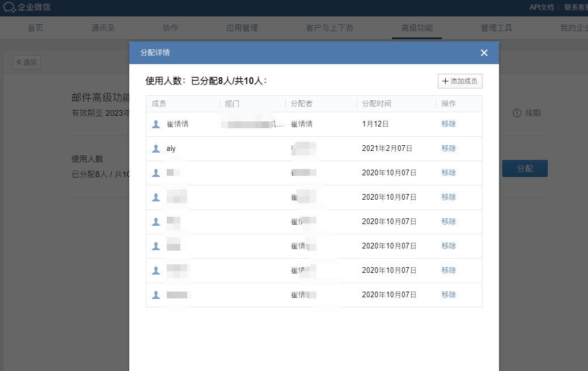This screenshot has height=371, width=588.
Task: Select the 管理工具 menu item
Action: point(496,27)
